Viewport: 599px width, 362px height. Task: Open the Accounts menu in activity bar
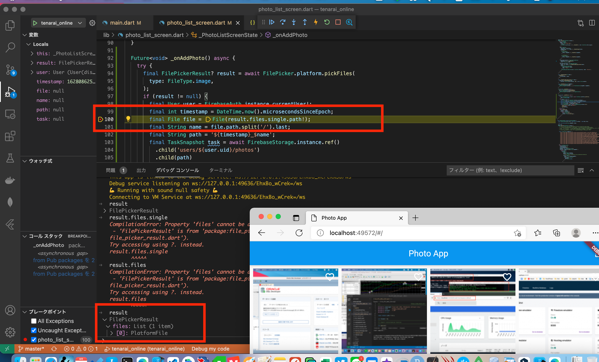point(10,310)
